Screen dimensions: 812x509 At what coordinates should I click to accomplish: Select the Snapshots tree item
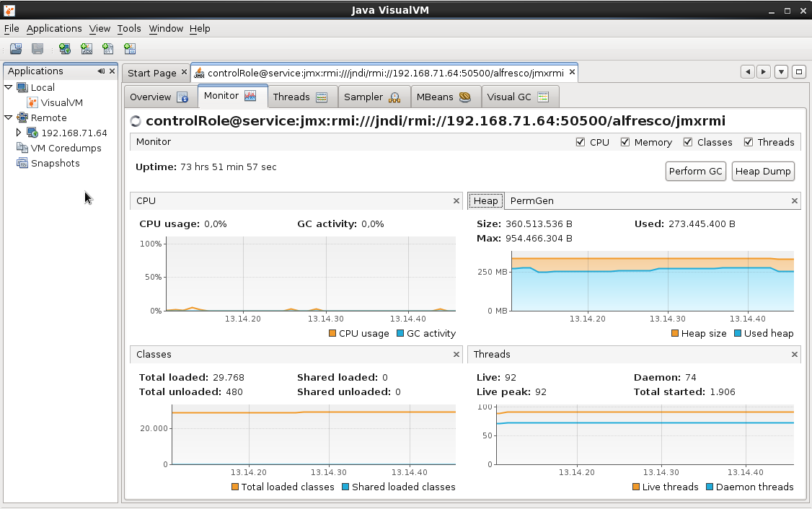pos(56,163)
